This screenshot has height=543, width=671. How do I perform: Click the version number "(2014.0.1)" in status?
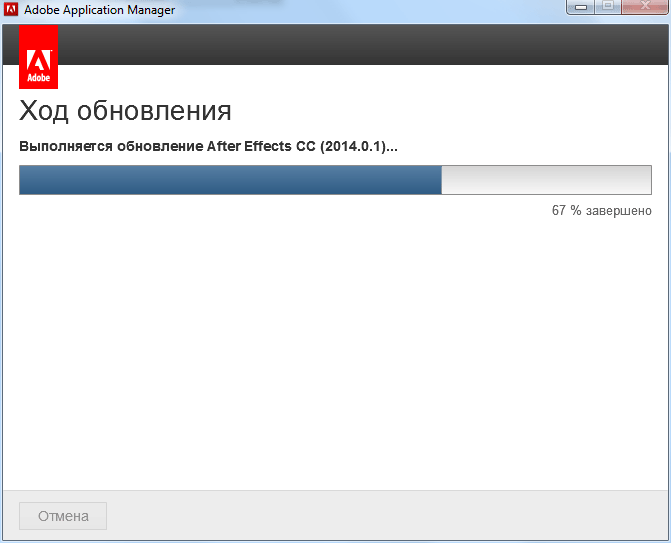[x=353, y=146]
